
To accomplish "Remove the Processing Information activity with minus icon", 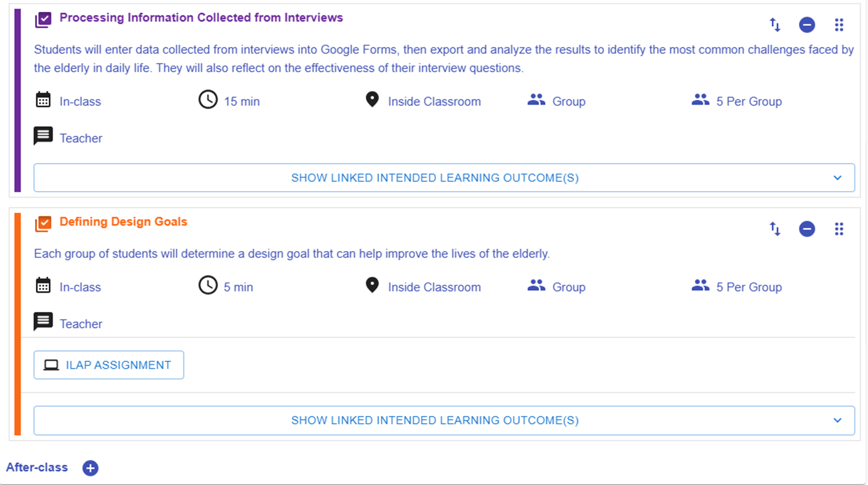I will 807,25.
